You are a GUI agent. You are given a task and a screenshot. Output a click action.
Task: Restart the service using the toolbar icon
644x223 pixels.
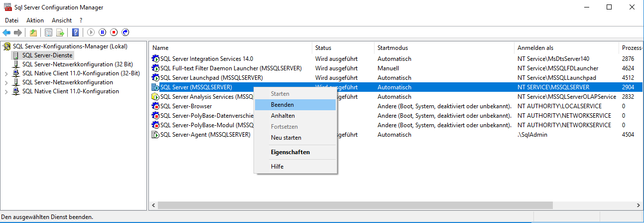(126, 32)
